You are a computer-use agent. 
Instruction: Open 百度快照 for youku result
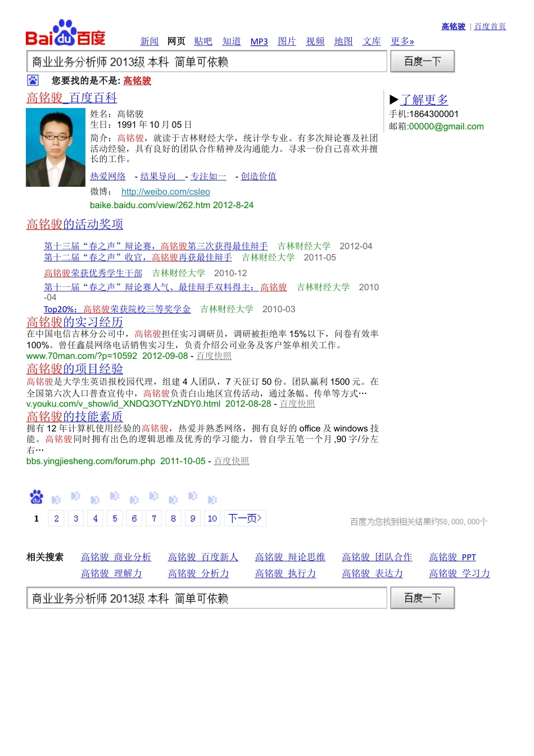297,403
